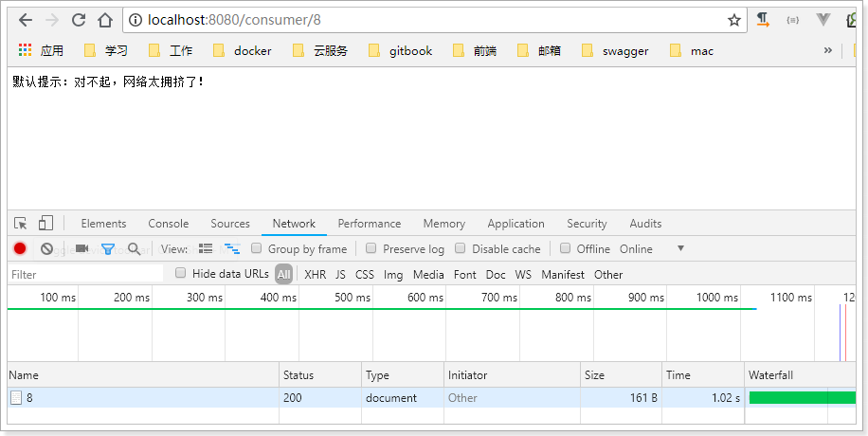Bookmark this page with the star icon
The height and width of the screenshot is (436, 868).
[733, 20]
